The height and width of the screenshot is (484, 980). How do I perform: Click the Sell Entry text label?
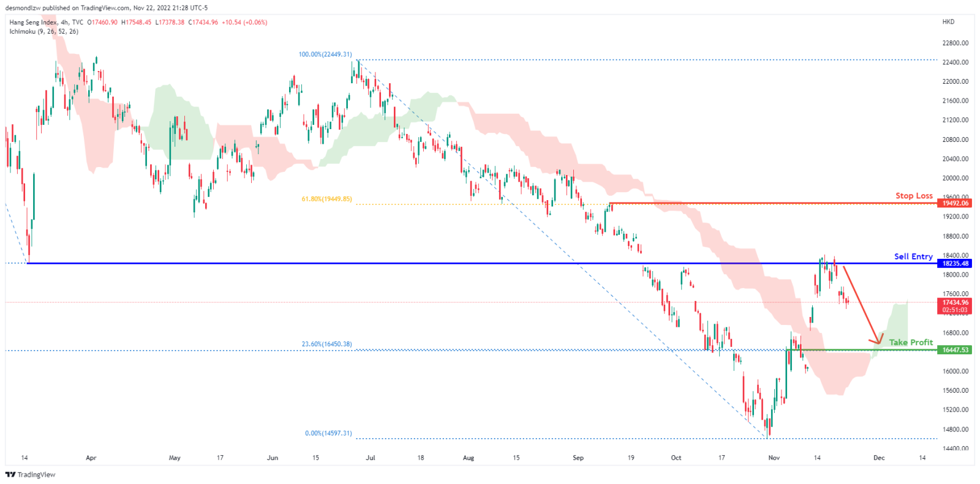(913, 256)
